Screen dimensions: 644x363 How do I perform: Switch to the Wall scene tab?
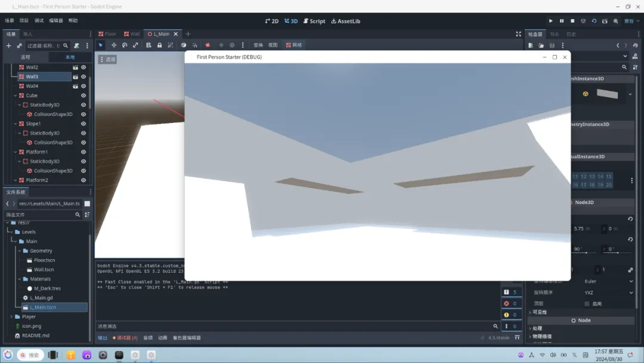tap(132, 34)
